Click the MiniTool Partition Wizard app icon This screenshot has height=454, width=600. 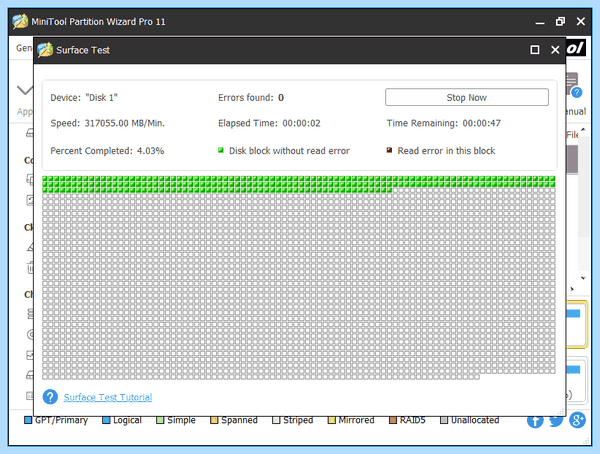pos(20,21)
